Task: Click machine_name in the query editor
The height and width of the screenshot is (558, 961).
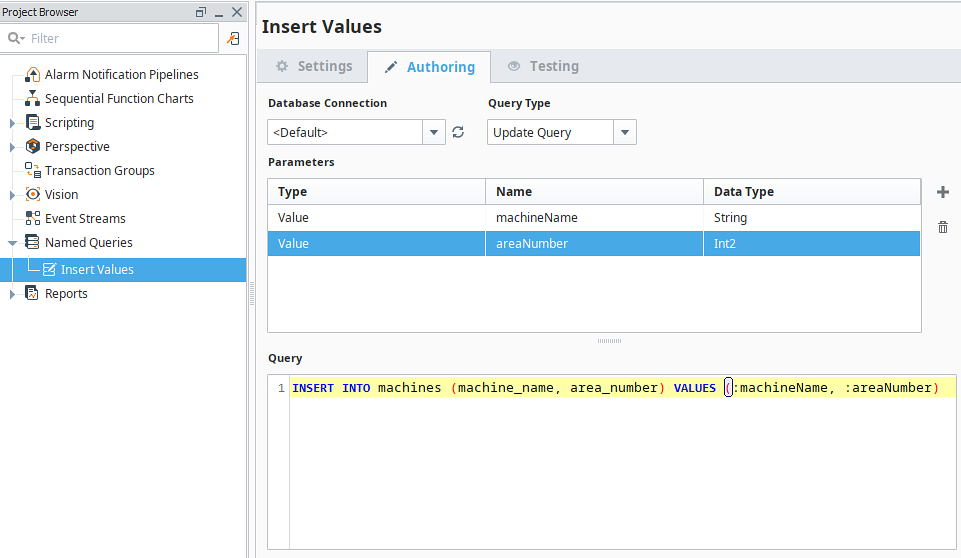Action: point(506,388)
